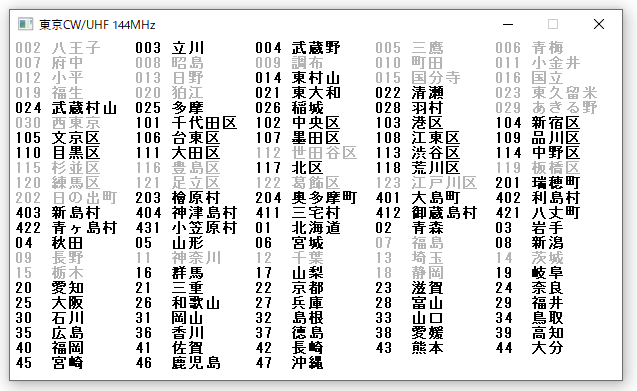Image resolution: width=637 pixels, height=391 pixels.
Task: Select entry 04 秋田
Action: [x=49, y=243]
